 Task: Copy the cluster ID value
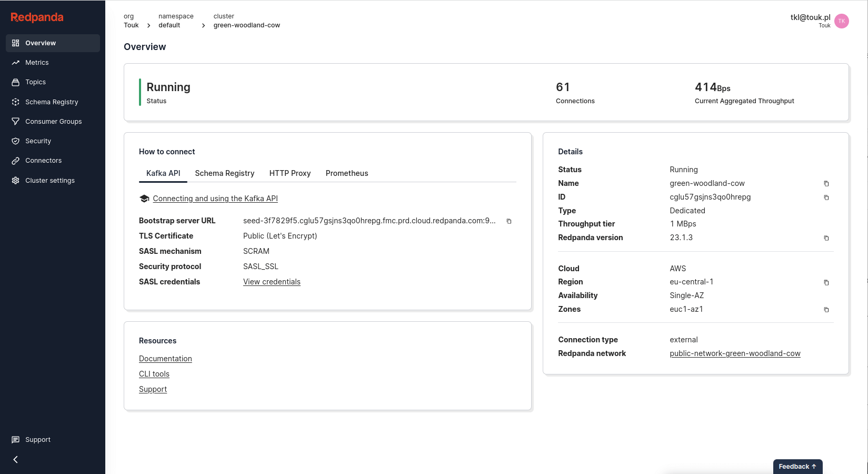coord(826,197)
